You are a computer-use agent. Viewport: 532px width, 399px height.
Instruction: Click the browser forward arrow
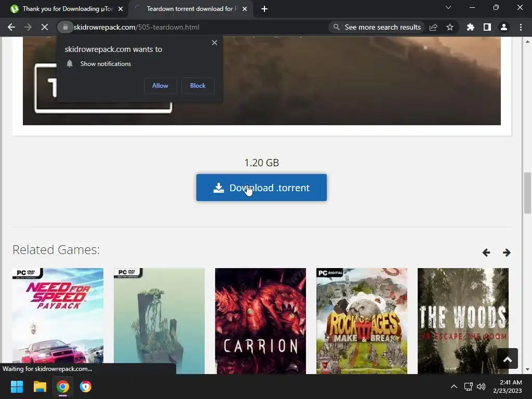tap(28, 27)
